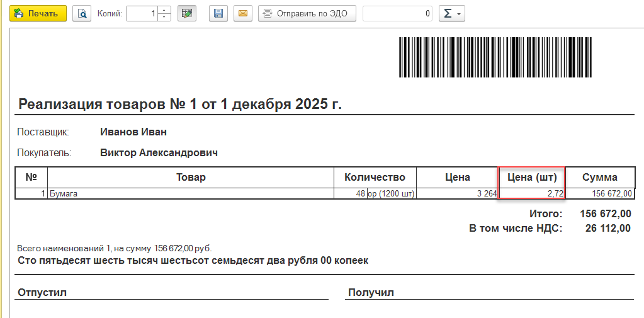The width and height of the screenshot is (644, 318).
Task: Toggle document edit mode icon
Action: [x=186, y=13]
